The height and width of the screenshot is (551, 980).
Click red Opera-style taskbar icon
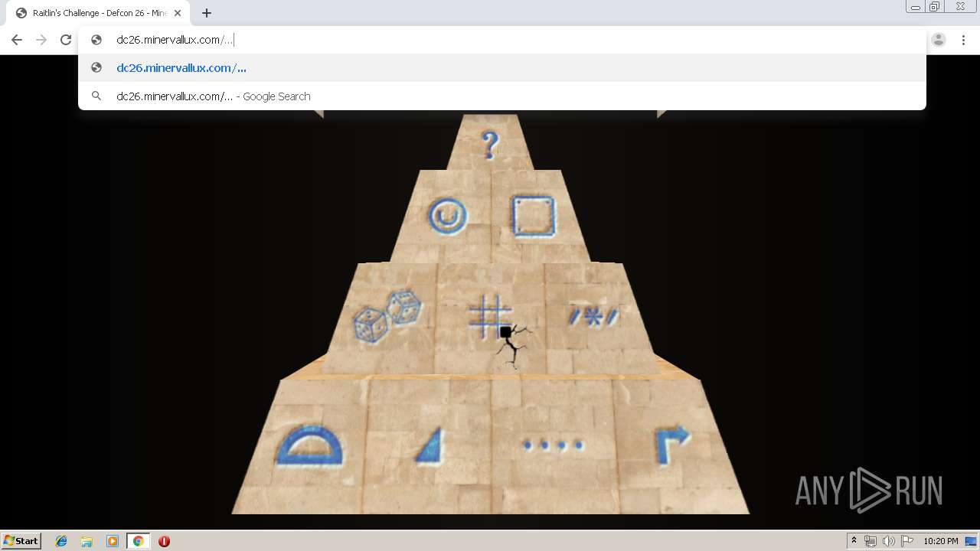coord(164,541)
